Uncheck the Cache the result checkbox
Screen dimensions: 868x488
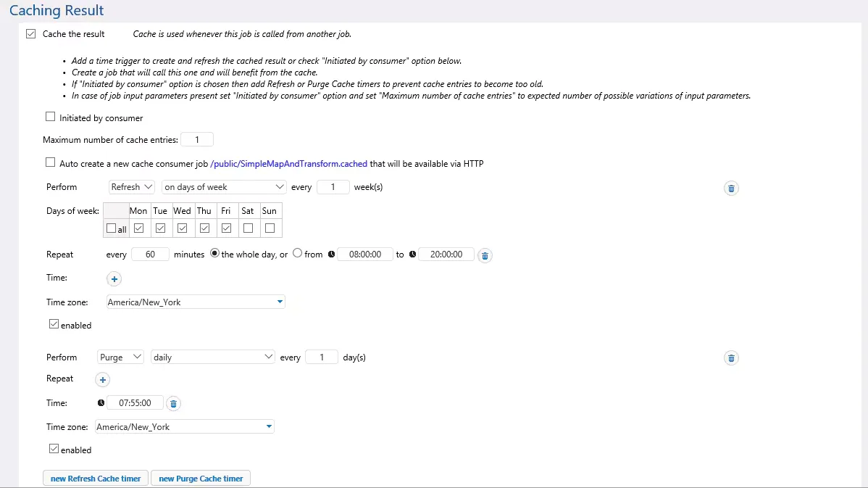coord(30,34)
